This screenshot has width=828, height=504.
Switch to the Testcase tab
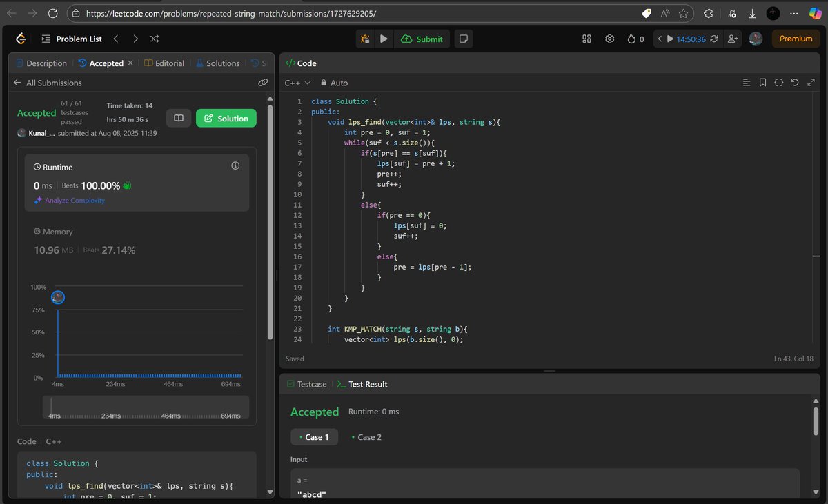coord(306,384)
